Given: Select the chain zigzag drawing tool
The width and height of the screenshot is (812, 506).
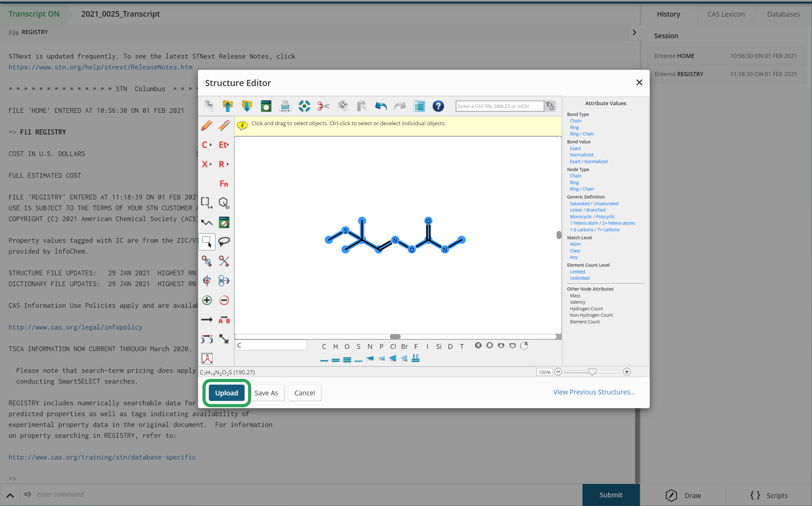Looking at the screenshot, I should (207, 222).
